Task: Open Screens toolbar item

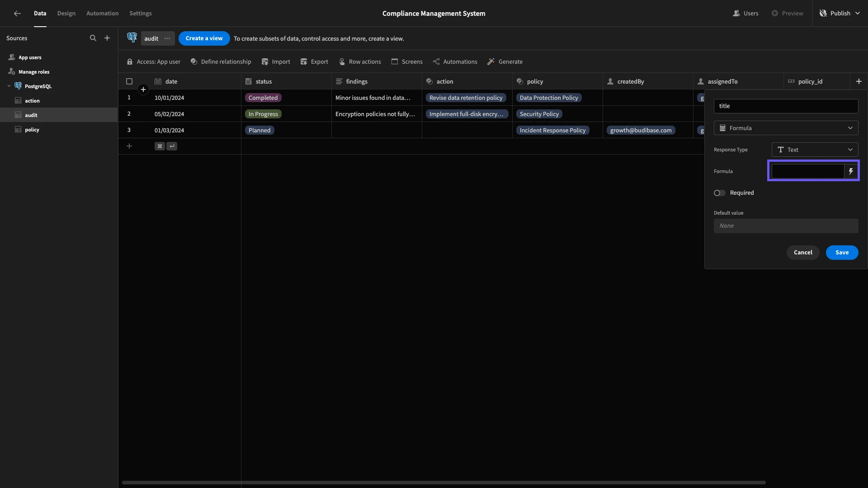Action: [x=407, y=62]
